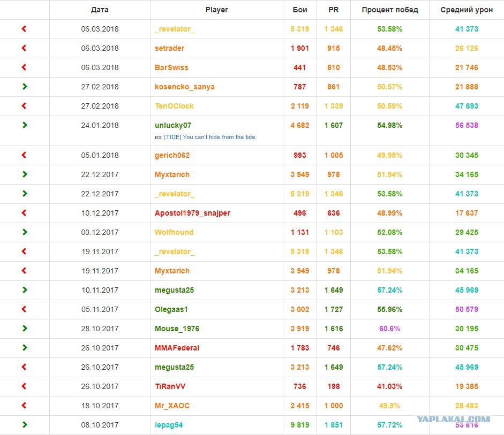Sort by the Средний урон column header
The image size is (504, 435).
[x=467, y=10]
